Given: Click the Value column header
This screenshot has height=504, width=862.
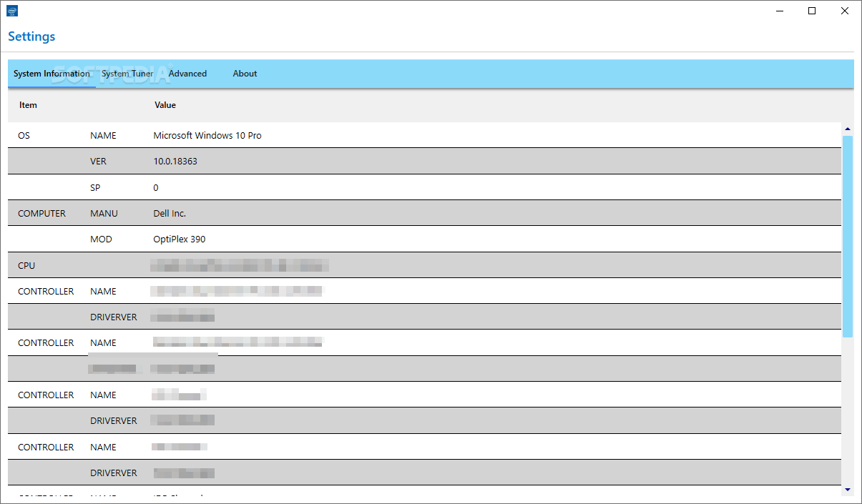Looking at the screenshot, I should pos(165,105).
